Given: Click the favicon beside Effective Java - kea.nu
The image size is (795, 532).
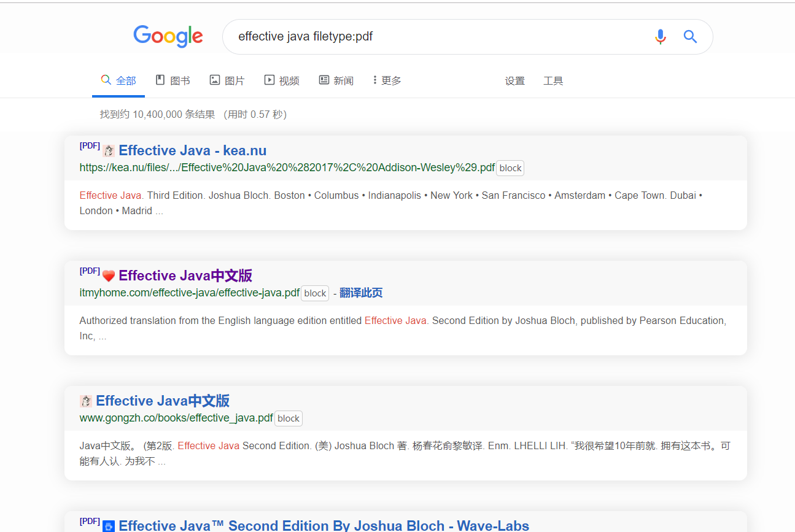Looking at the screenshot, I should coord(109,151).
